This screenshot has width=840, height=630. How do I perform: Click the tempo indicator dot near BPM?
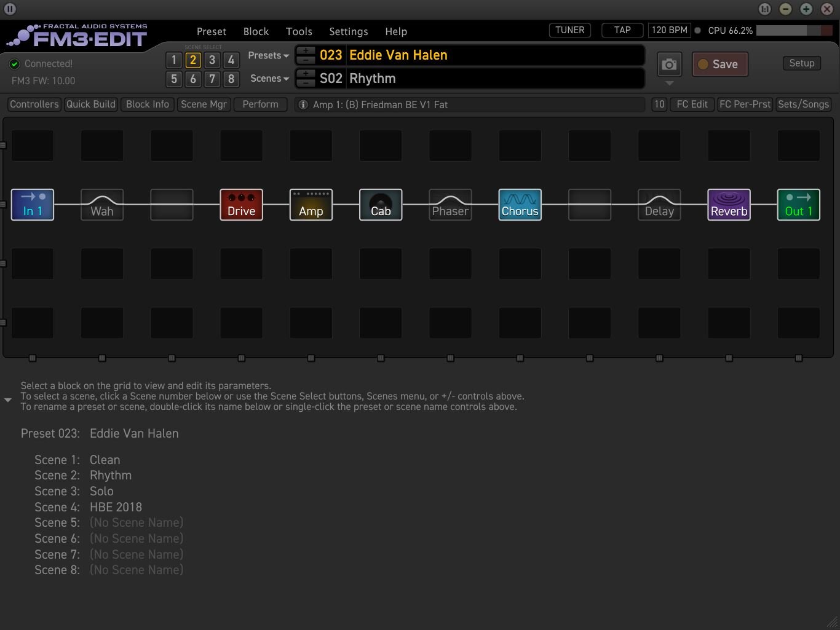click(x=697, y=30)
